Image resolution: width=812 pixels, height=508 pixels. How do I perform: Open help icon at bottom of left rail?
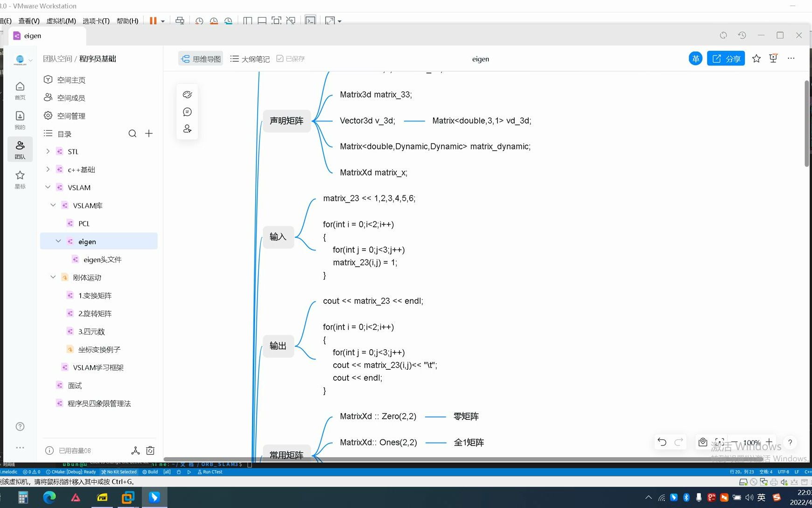click(x=20, y=426)
